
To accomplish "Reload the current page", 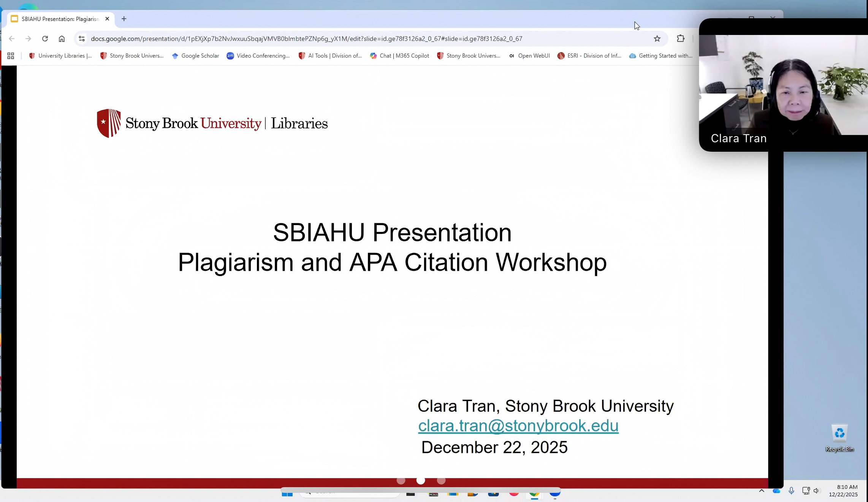I will [x=45, y=38].
